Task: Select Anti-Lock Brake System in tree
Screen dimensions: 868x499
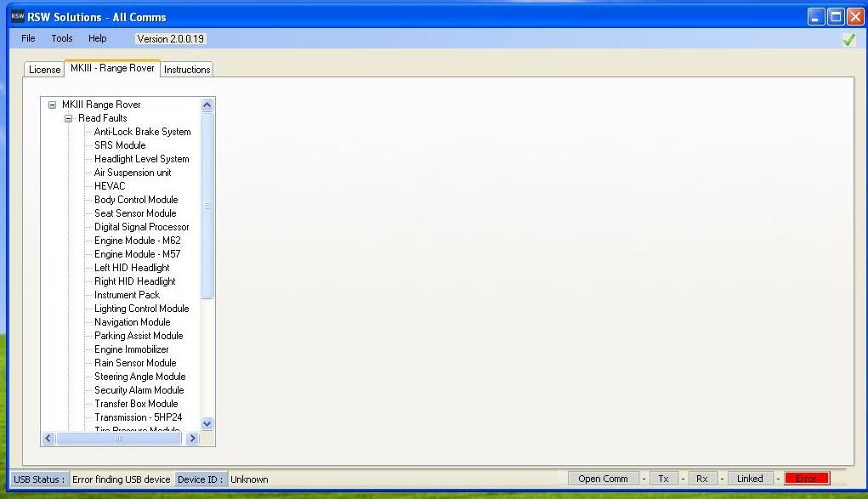Action: pos(142,132)
